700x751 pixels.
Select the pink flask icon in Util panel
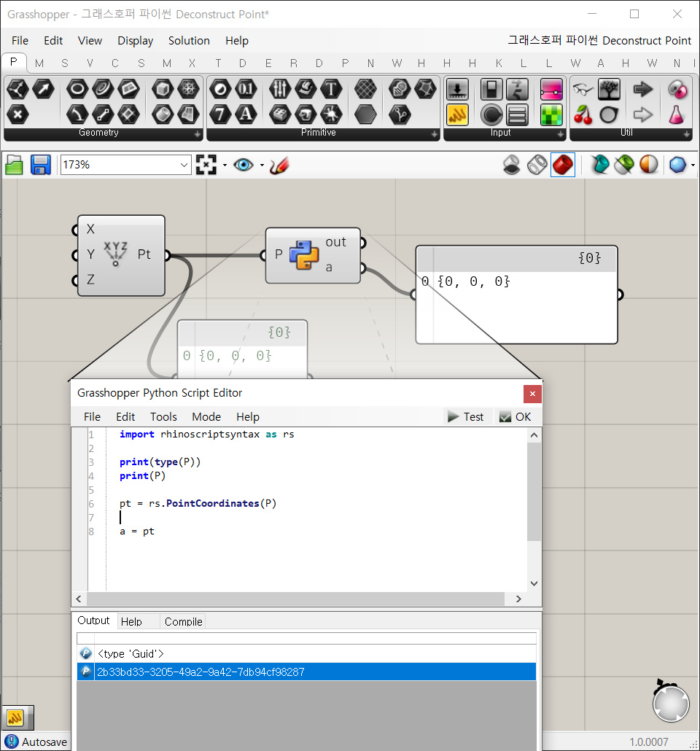pos(676,115)
